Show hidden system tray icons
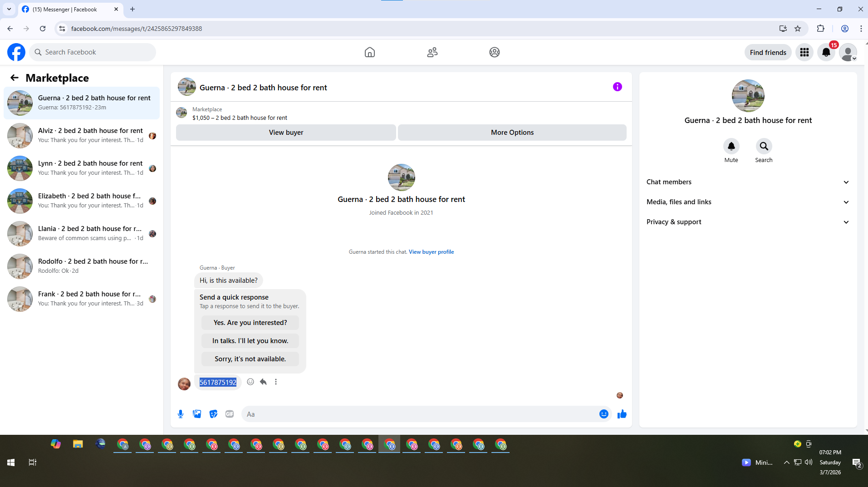Image resolution: width=868 pixels, height=487 pixels. point(786,462)
